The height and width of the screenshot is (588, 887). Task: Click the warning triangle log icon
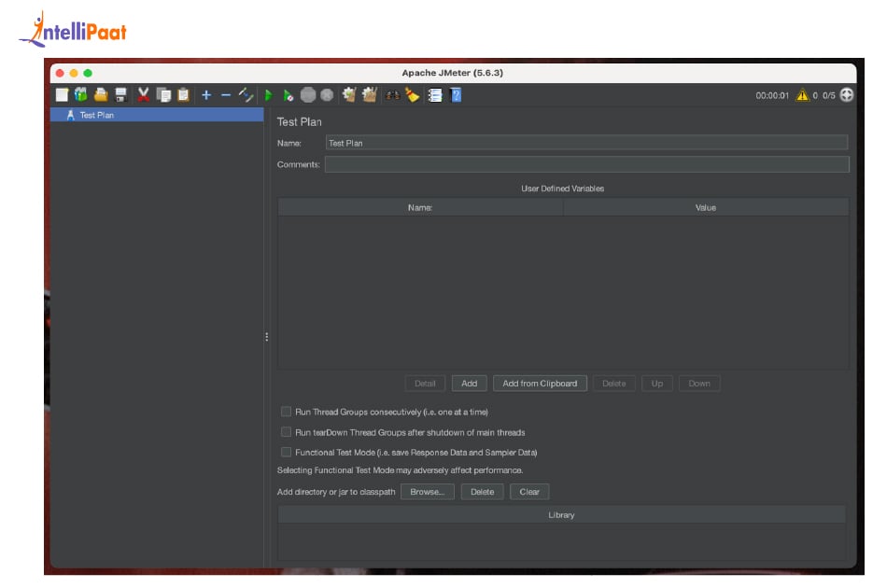point(802,95)
